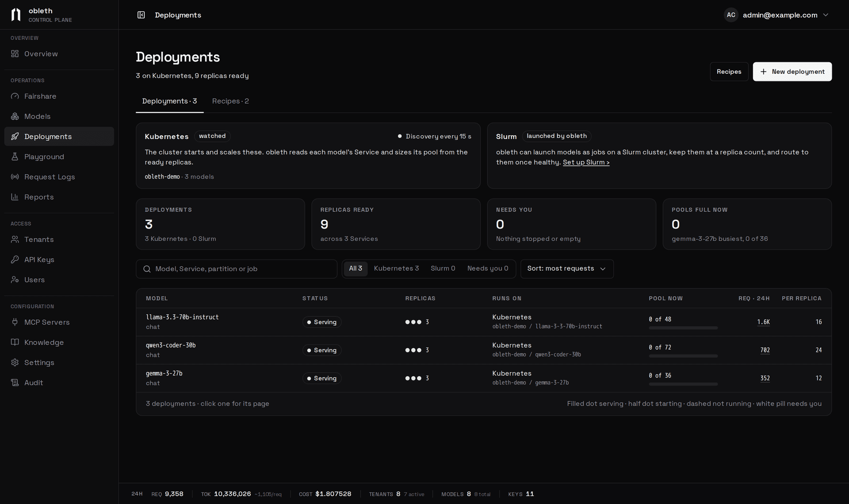Open Settings gear icon
The height and width of the screenshot is (504, 849).
(x=15, y=363)
